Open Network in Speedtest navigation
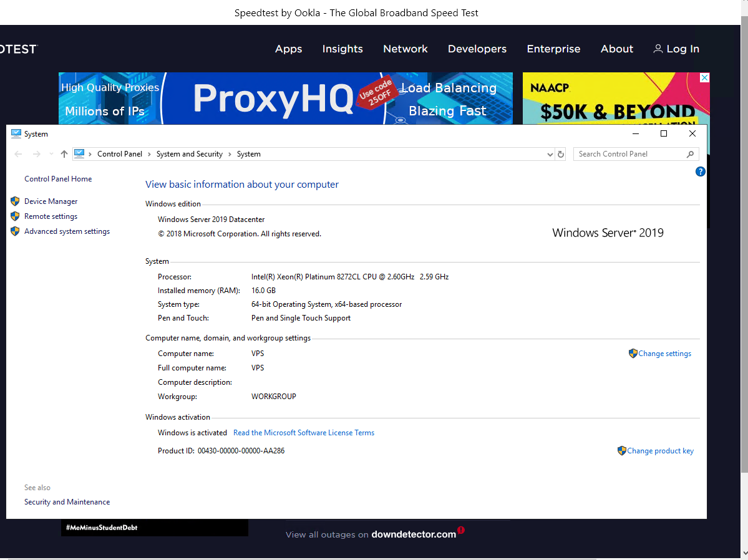 coord(405,49)
